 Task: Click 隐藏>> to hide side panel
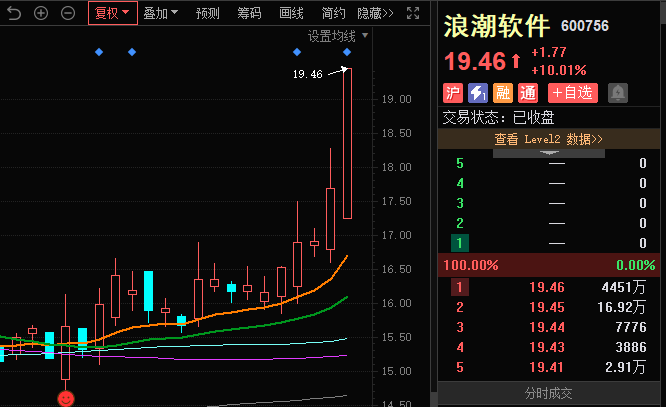pyautogui.click(x=375, y=13)
